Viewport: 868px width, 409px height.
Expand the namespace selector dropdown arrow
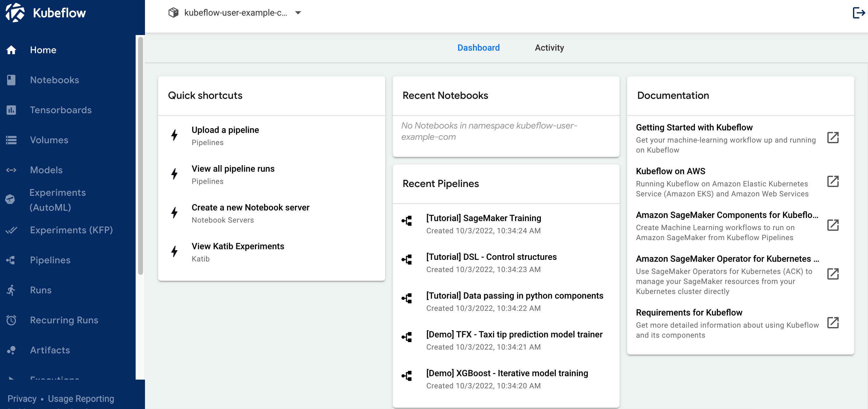coord(298,13)
